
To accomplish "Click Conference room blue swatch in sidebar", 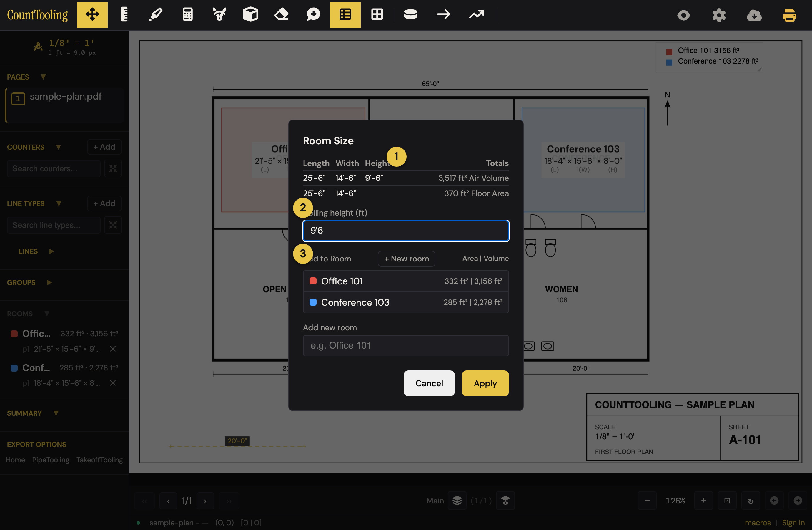I will point(14,368).
